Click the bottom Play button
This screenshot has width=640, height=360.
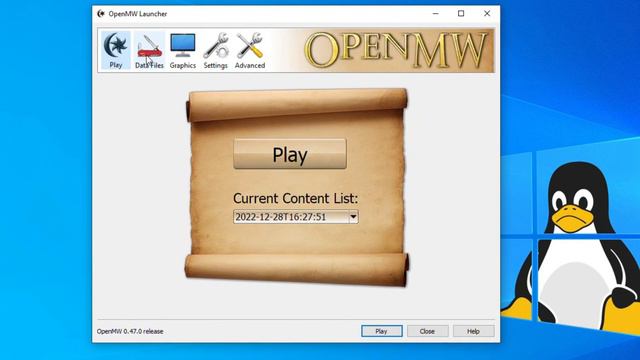click(382, 331)
